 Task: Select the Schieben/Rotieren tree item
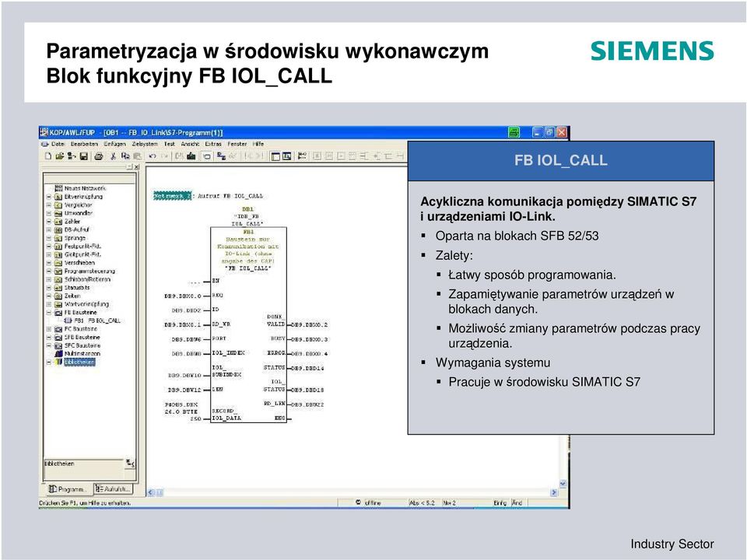(x=88, y=279)
